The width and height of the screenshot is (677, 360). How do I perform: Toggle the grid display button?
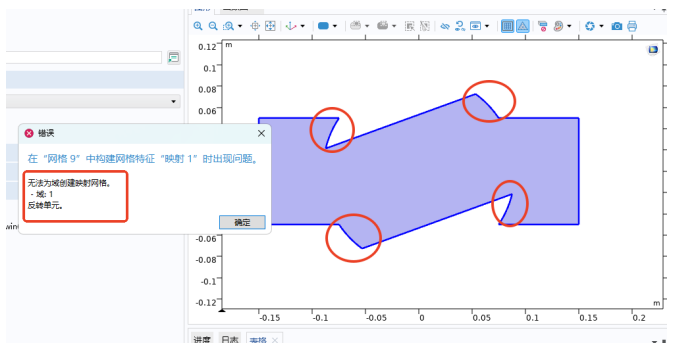point(508,26)
